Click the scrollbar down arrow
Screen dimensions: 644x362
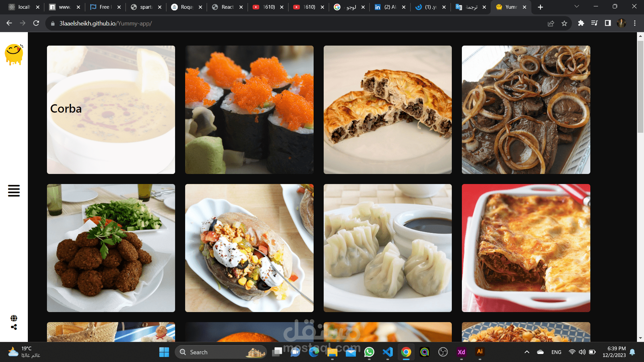[x=640, y=338]
